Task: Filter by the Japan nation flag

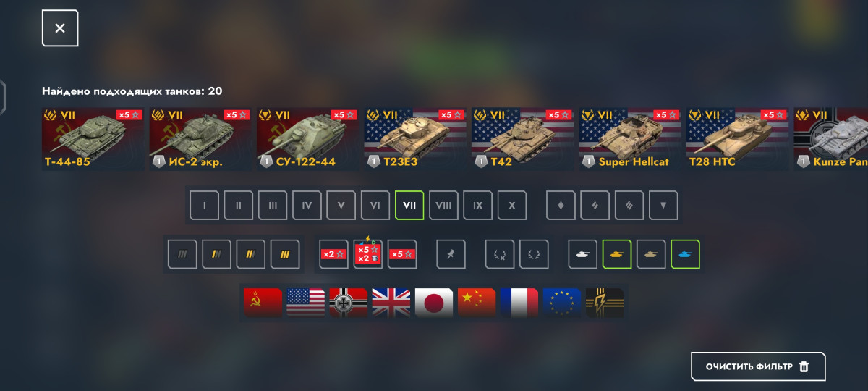Action: point(434,303)
